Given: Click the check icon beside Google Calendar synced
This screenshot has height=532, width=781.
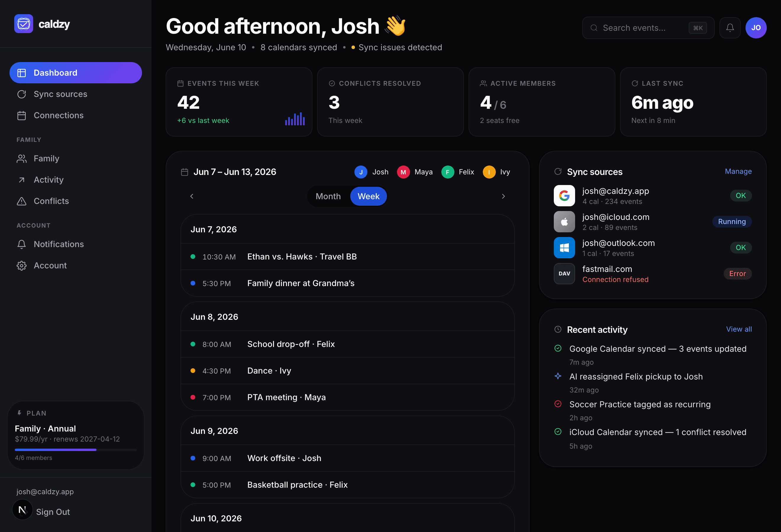Looking at the screenshot, I should pos(558,348).
